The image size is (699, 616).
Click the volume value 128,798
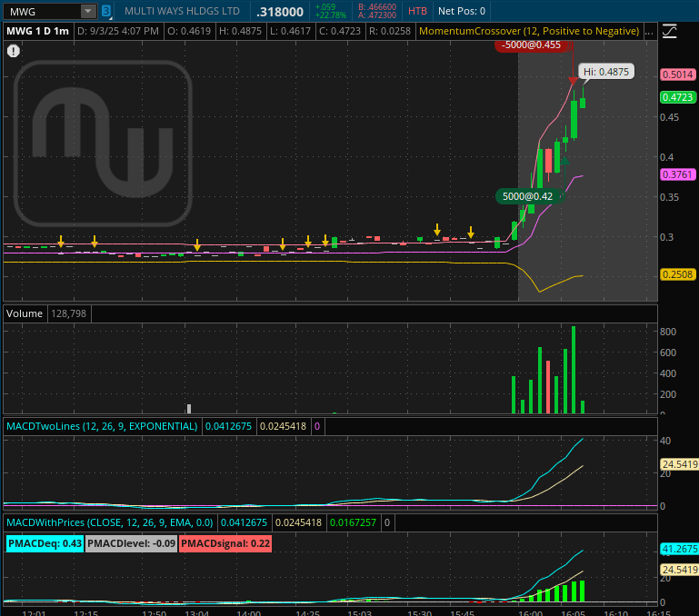coord(69,313)
